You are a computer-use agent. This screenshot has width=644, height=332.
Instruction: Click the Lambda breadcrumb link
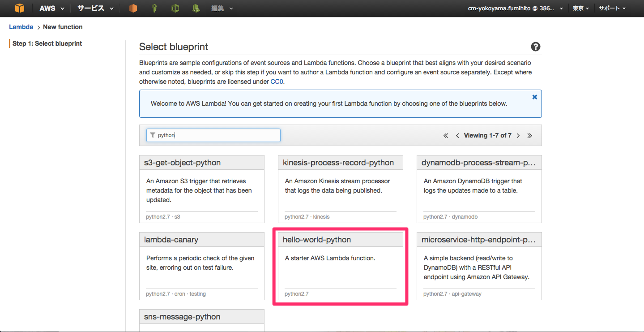[x=21, y=27]
